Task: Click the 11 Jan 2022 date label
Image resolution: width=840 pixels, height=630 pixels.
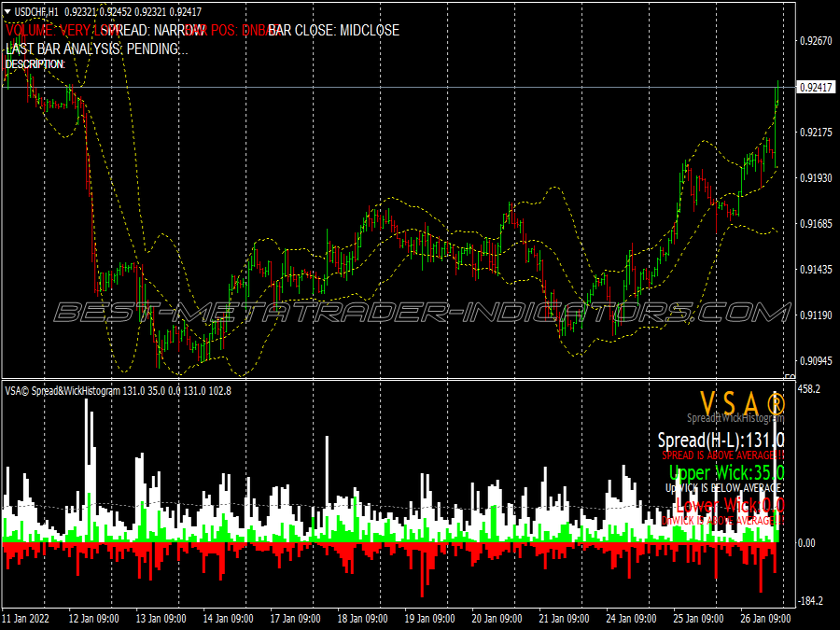Action: 26,618
